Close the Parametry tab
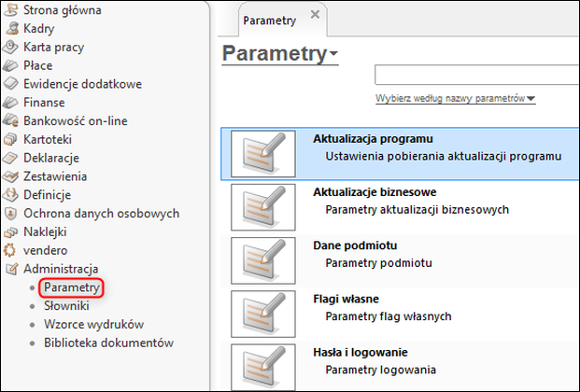 coord(315,15)
